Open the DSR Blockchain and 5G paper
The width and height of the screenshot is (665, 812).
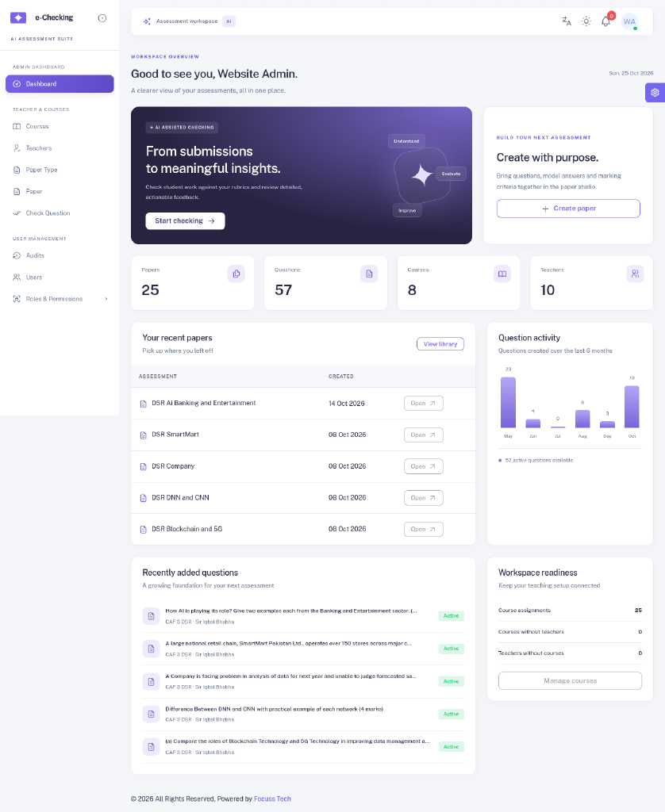pyautogui.click(x=424, y=529)
